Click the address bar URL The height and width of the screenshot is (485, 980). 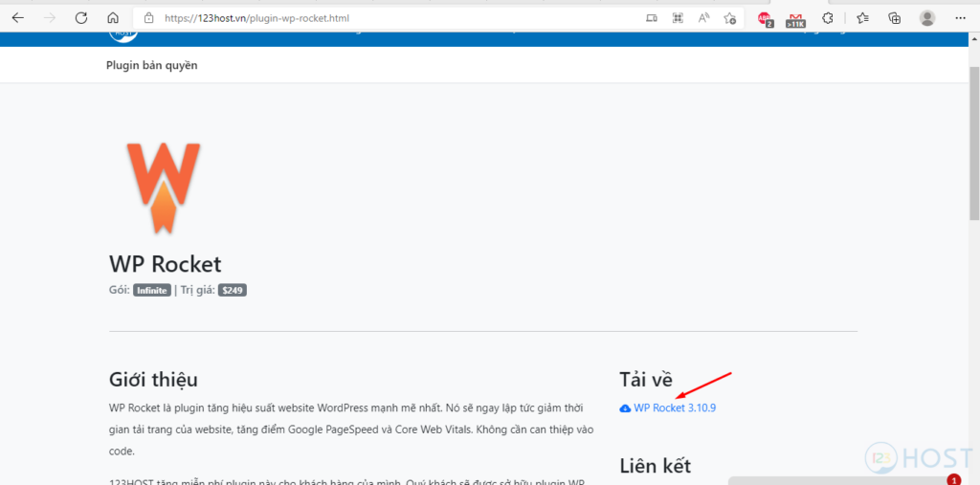point(256,18)
